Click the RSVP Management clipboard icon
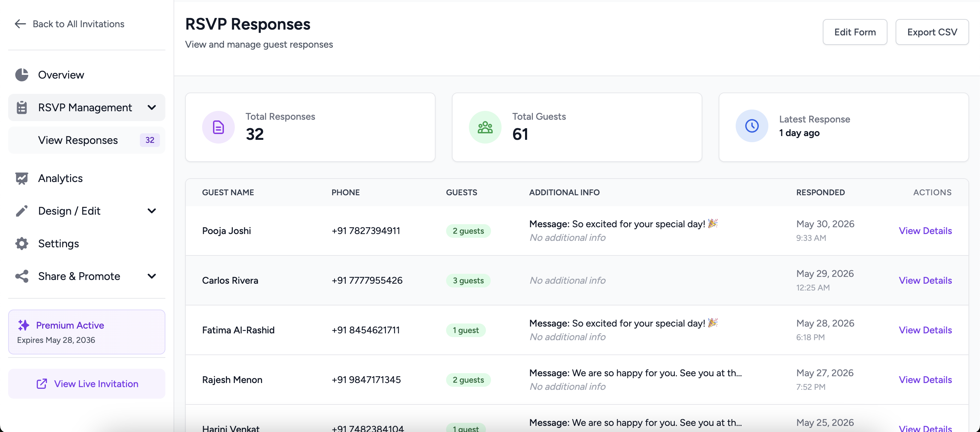 tap(22, 107)
